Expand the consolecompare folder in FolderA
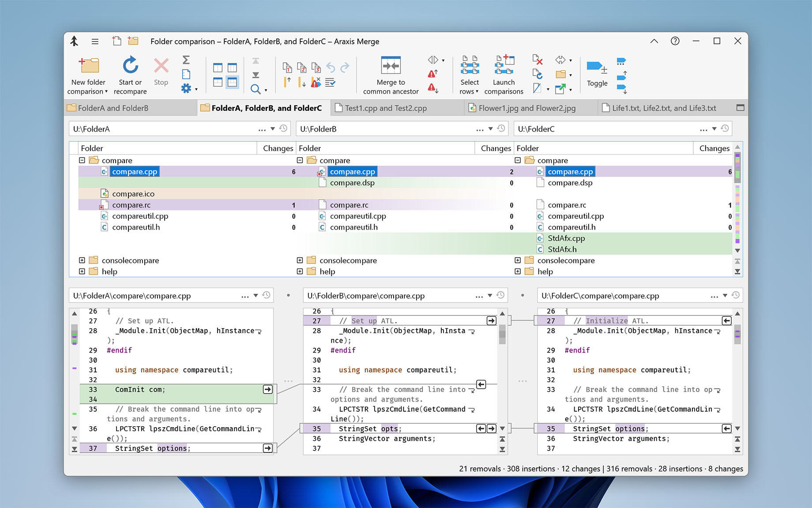Image resolution: width=812 pixels, height=508 pixels. tap(82, 260)
